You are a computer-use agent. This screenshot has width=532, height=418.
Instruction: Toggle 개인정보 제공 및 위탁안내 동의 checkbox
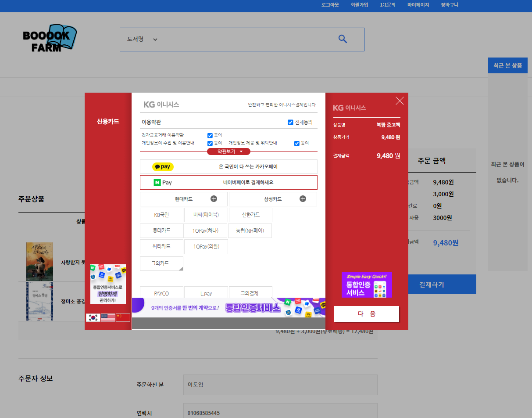click(297, 144)
